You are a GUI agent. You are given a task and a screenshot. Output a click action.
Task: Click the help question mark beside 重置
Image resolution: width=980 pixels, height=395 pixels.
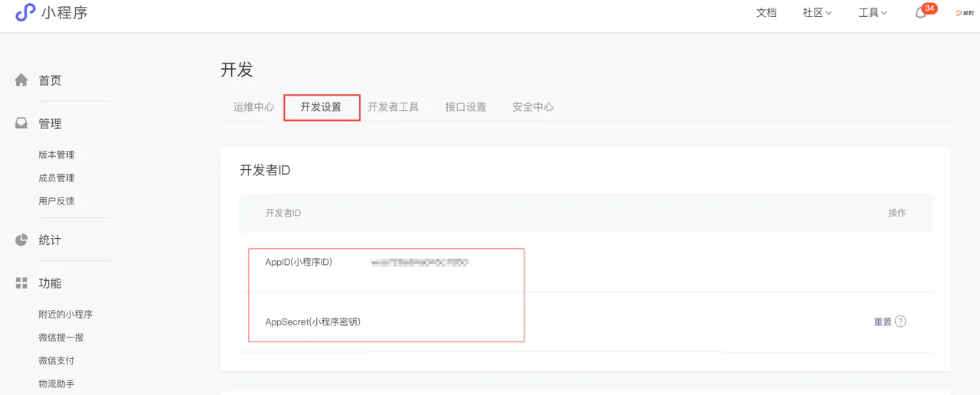(x=900, y=322)
